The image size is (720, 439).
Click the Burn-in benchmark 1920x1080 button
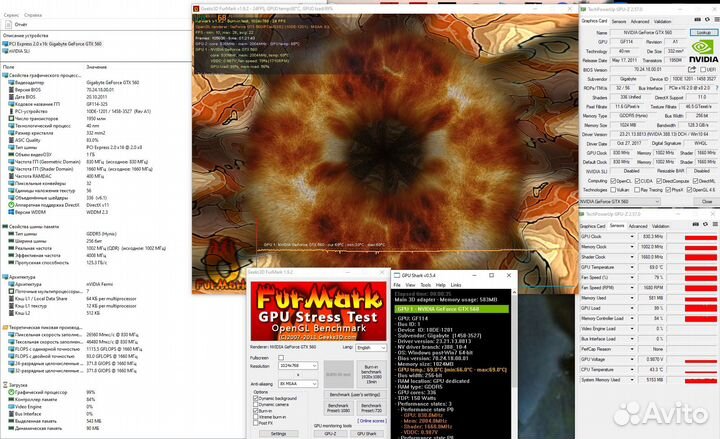pos(371,374)
